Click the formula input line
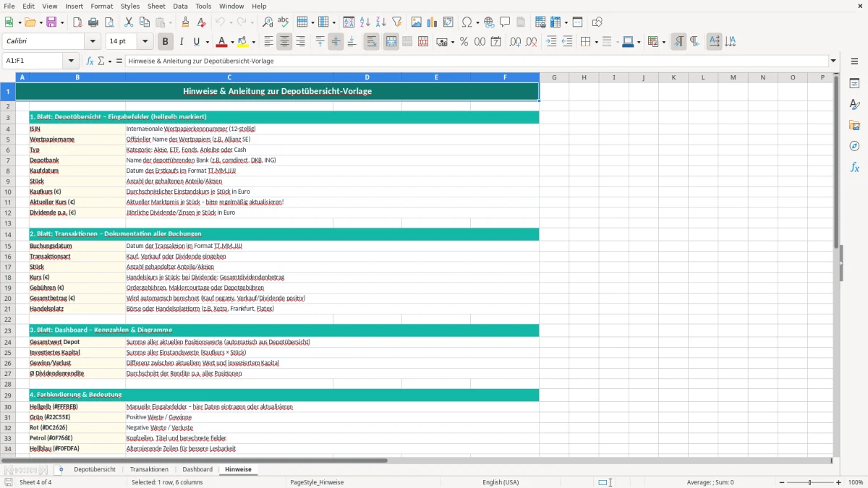The image size is (868, 488). (477, 61)
